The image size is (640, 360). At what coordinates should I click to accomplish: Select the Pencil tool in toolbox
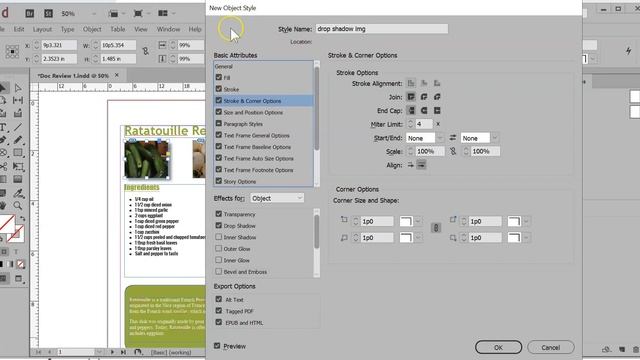(x=18, y=140)
